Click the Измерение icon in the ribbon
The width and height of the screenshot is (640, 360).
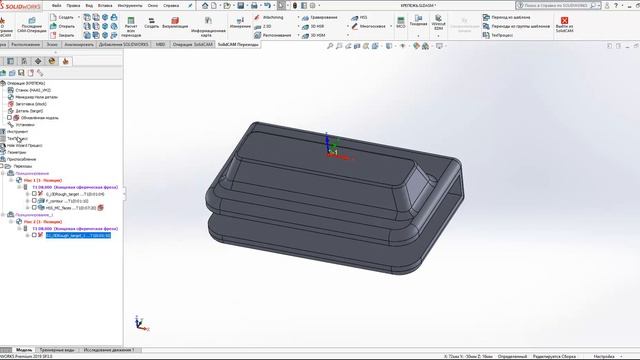tap(240, 23)
